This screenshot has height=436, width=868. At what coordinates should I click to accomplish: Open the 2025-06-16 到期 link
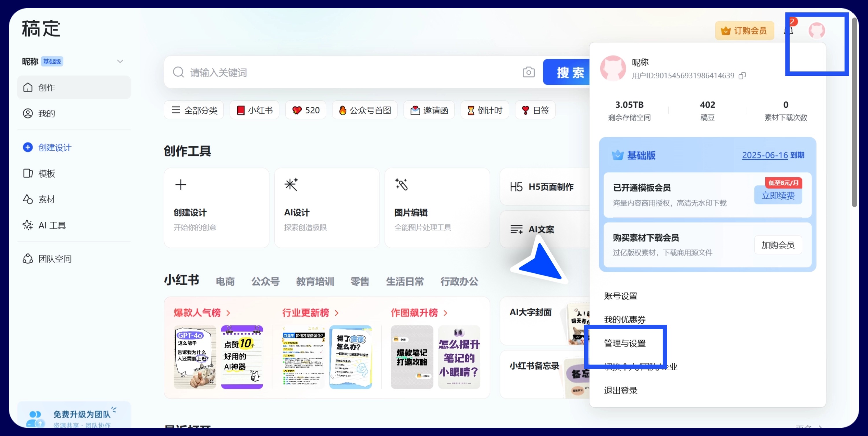[773, 155]
